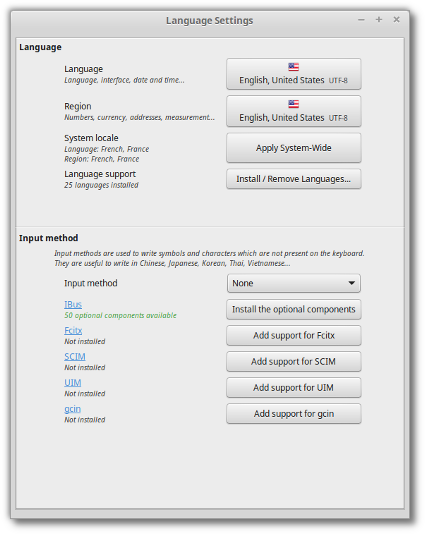The image size is (426, 535).
Task: Click the US flag icon in Language button
Action: (x=293, y=67)
